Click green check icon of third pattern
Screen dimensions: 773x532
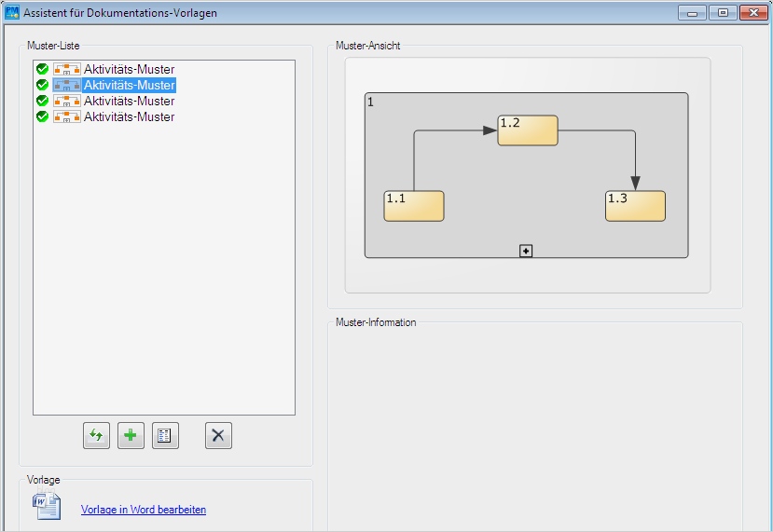(42, 101)
